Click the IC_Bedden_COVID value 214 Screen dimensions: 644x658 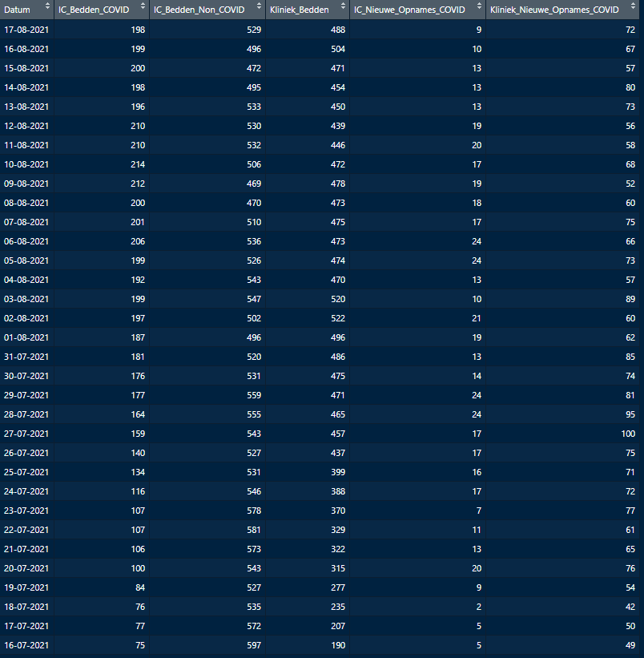[138, 164]
